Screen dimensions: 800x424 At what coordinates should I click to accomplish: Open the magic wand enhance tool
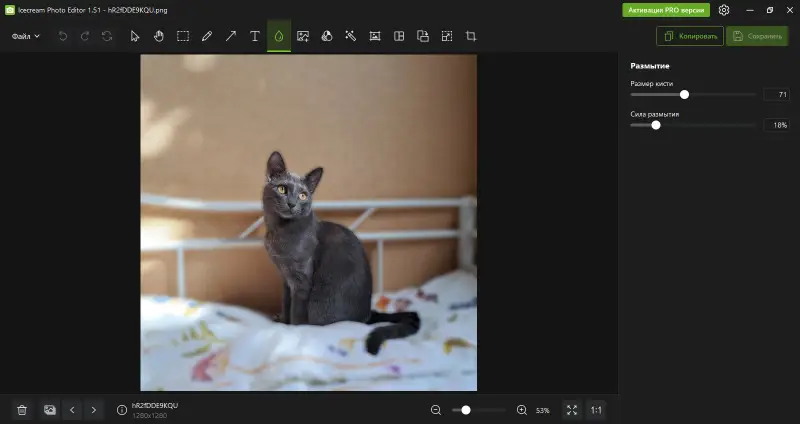pyautogui.click(x=351, y=36)
